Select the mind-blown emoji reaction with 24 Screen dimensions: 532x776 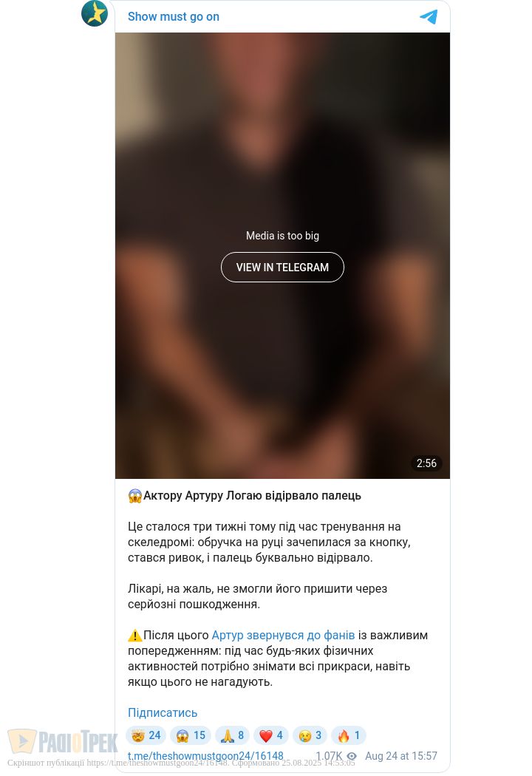(146, 735)
